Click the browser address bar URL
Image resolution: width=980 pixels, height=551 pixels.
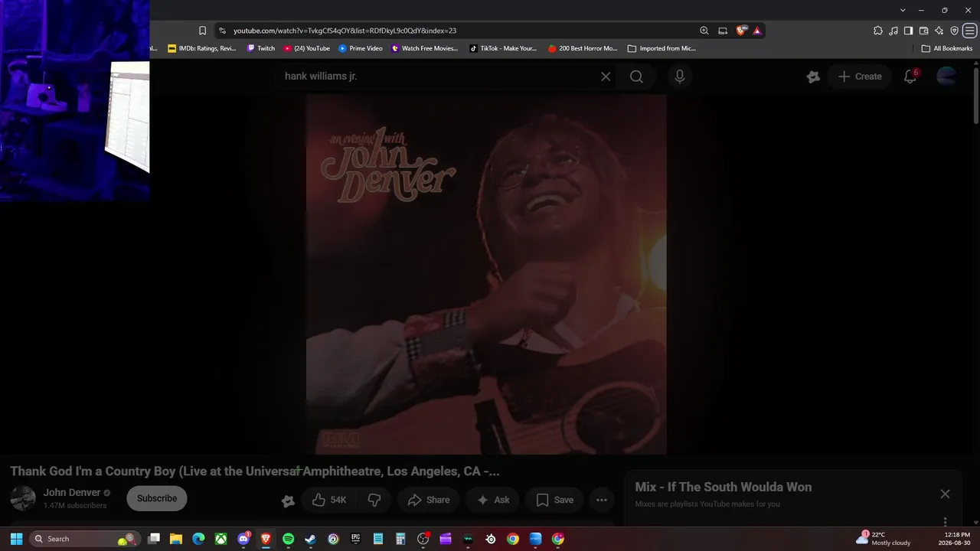click(x=345, y=31)
